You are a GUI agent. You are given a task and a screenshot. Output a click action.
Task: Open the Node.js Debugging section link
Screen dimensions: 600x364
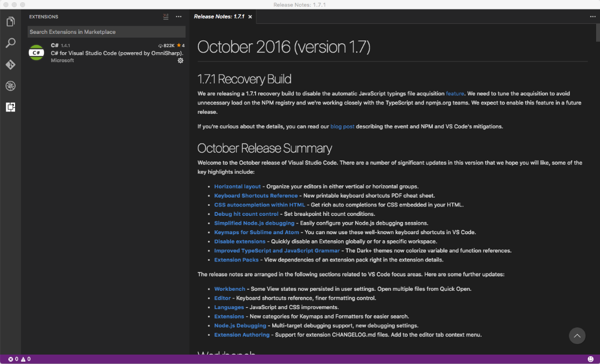[240, 326]
